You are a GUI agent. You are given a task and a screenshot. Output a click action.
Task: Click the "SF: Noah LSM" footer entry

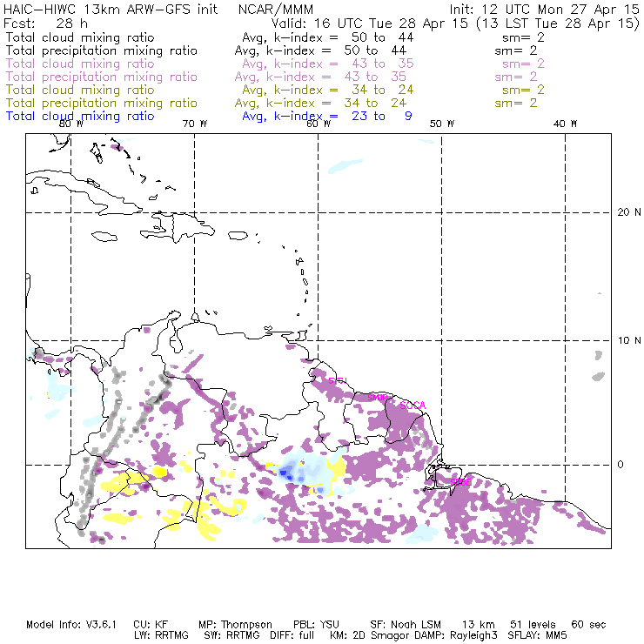click(406, 625)
